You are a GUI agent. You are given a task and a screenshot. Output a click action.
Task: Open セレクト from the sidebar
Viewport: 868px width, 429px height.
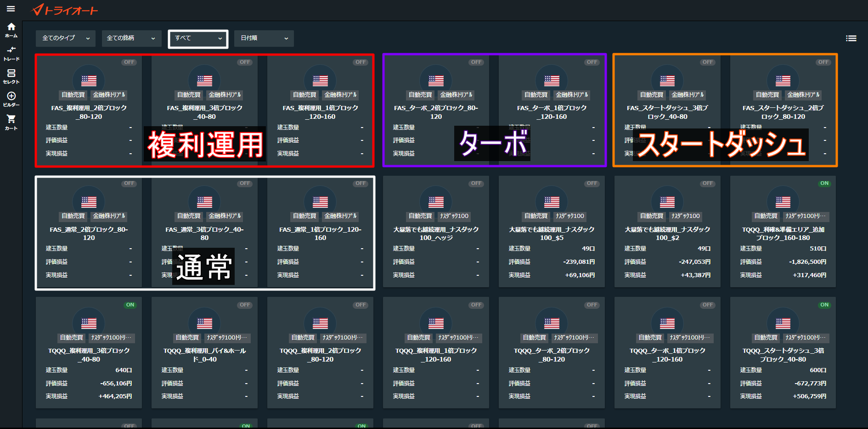pos(11,77)
